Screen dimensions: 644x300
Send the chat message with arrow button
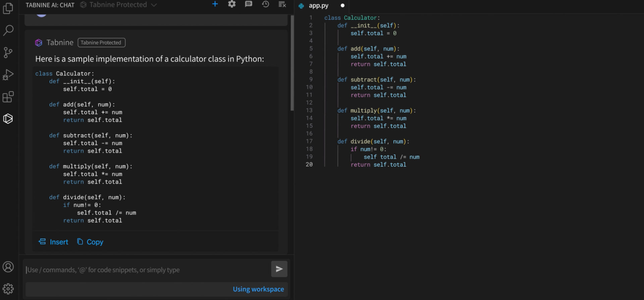(279, 269)
